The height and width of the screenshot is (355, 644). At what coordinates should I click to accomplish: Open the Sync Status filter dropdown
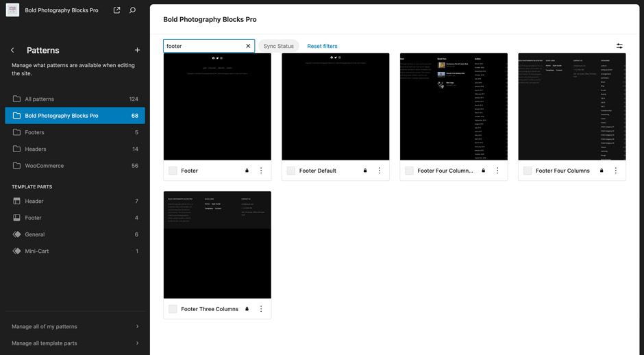point(278,46)
